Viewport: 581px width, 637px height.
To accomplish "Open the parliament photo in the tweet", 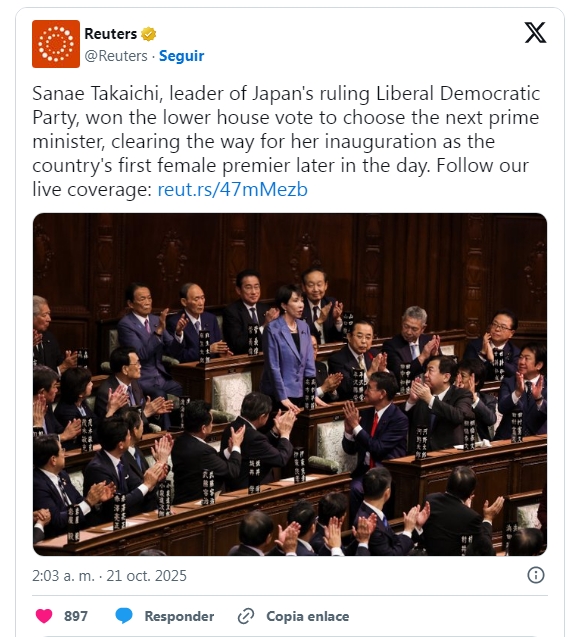I will tap(290, 384).
